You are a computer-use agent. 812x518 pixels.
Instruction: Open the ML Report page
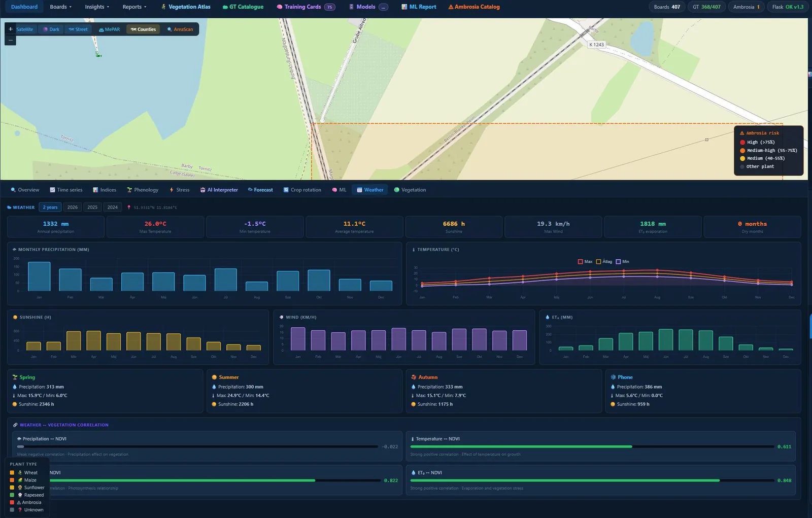pyautogui.click(x=419, y=7)
